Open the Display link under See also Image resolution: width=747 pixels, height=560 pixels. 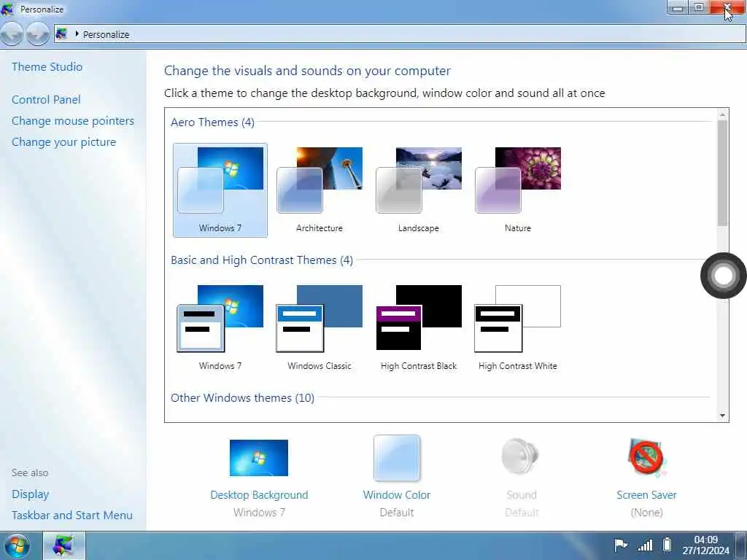click(x=31, y=494)
